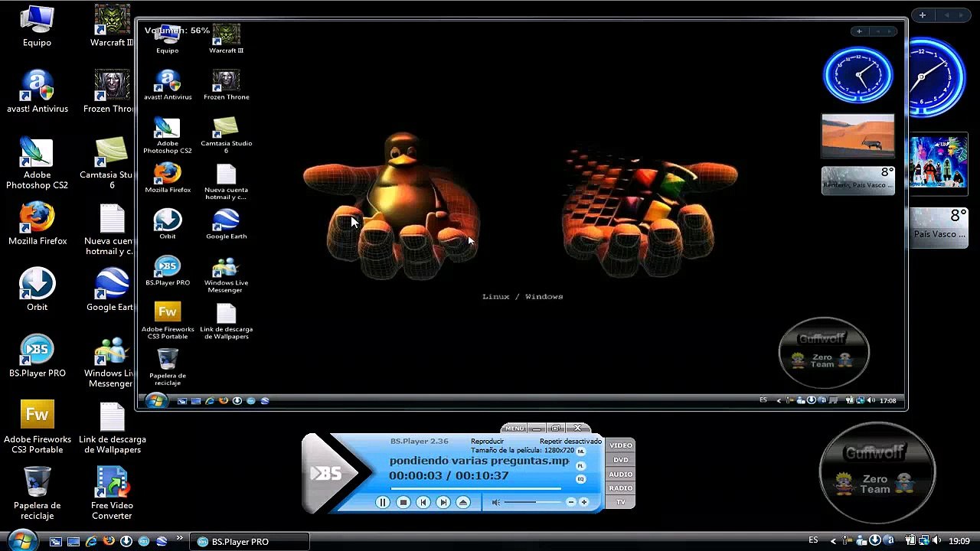This screenshot has height=551, width=980.
Task: Select large Adobe Fireworks CS3 Portable icon outside video
Action: 37,427
